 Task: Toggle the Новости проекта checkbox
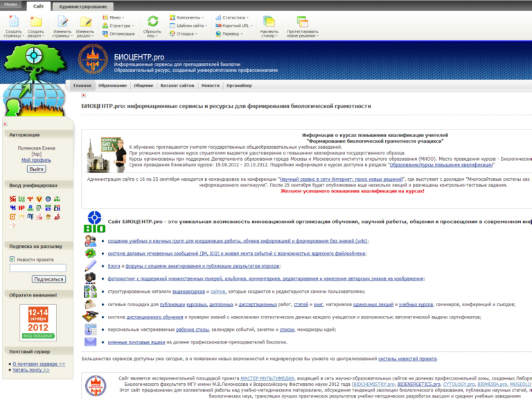pyautogui.click(x=12, y=259)
